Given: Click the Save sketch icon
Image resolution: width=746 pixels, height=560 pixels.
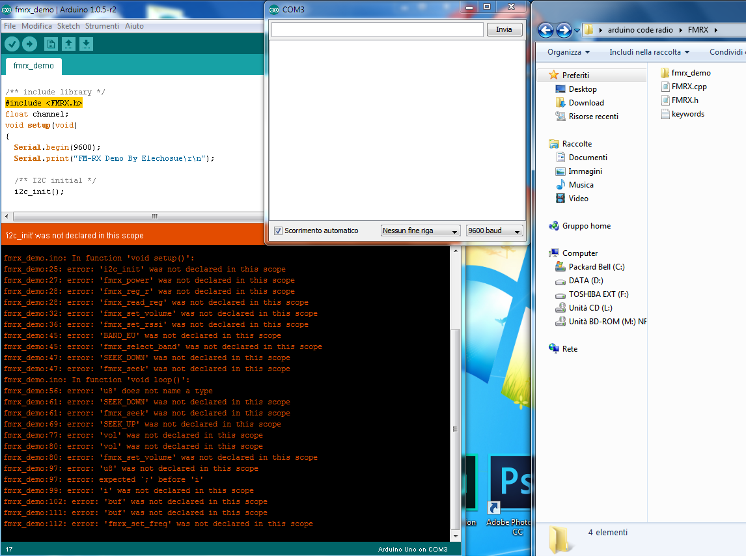Looking at the screenshot, I should (86, 44).
